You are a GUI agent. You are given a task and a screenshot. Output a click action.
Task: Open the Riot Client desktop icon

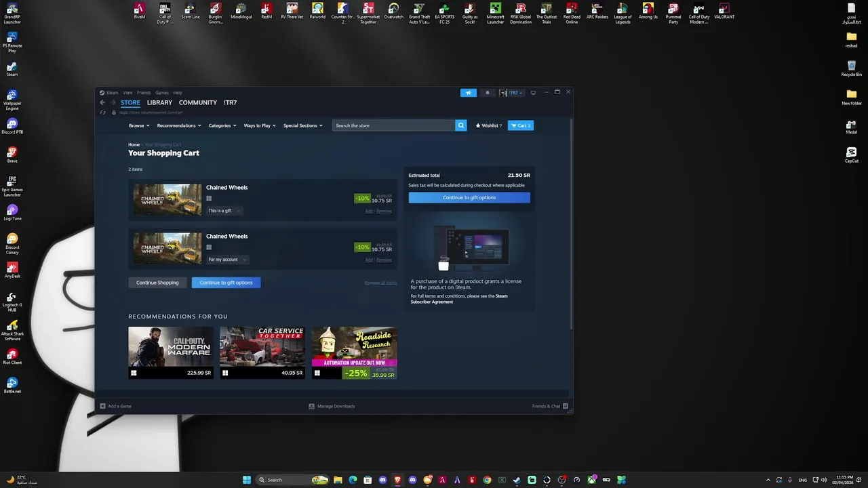coord(12,357)
